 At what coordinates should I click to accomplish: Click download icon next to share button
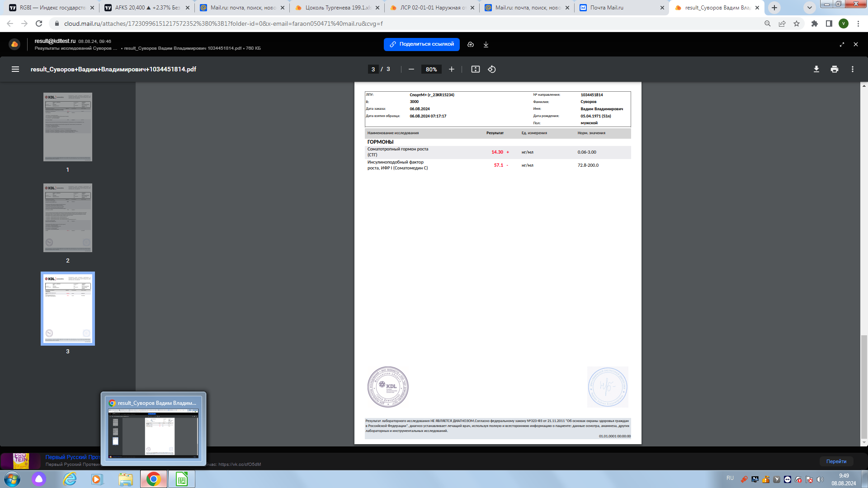click(486, 44)
